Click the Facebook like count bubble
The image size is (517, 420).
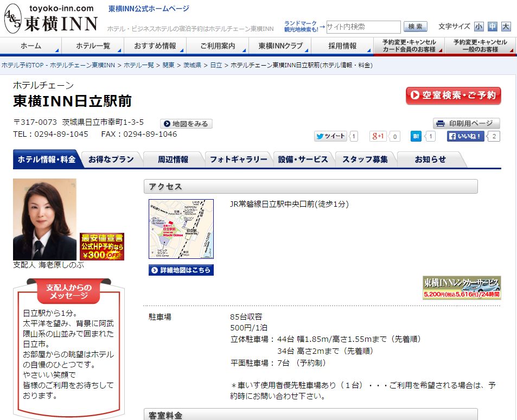[x=494, y=136]
